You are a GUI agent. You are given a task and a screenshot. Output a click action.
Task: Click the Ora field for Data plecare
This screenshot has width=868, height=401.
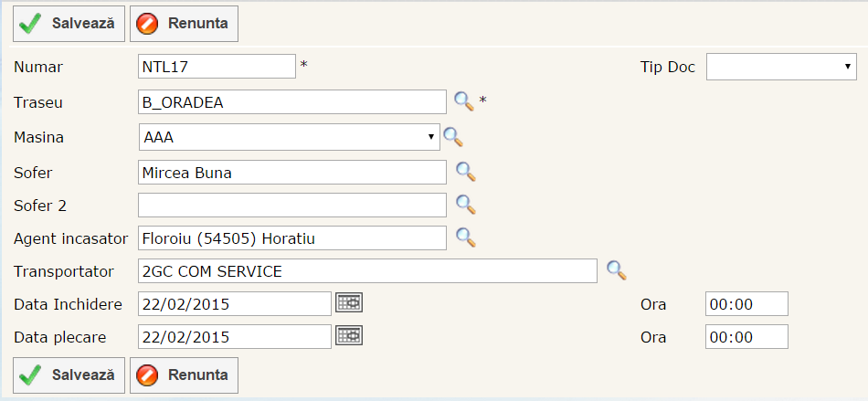coord(746,337)
